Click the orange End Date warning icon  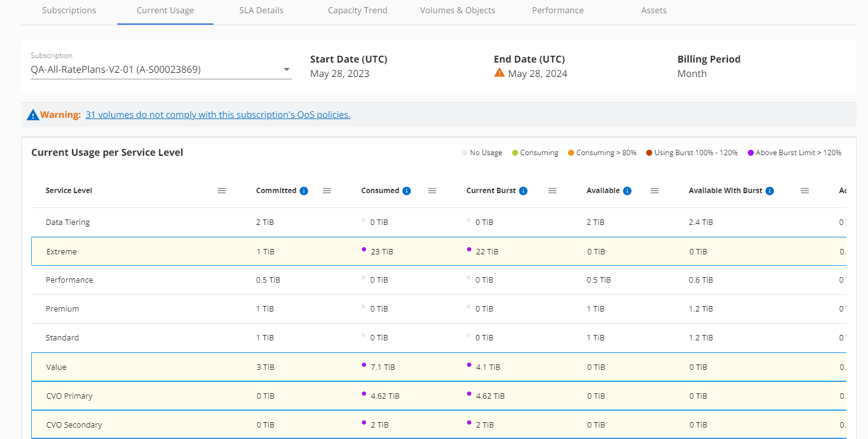[499, 73]
